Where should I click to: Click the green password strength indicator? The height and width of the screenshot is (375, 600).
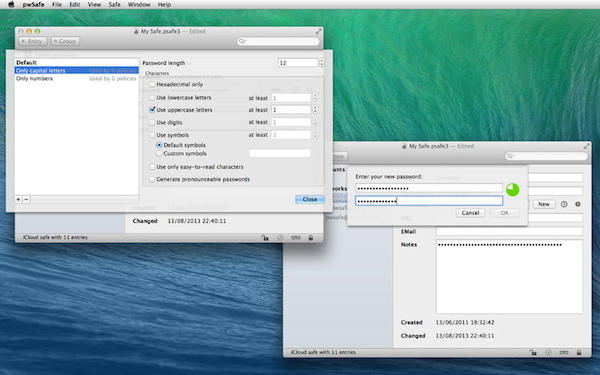pos(513,189)
